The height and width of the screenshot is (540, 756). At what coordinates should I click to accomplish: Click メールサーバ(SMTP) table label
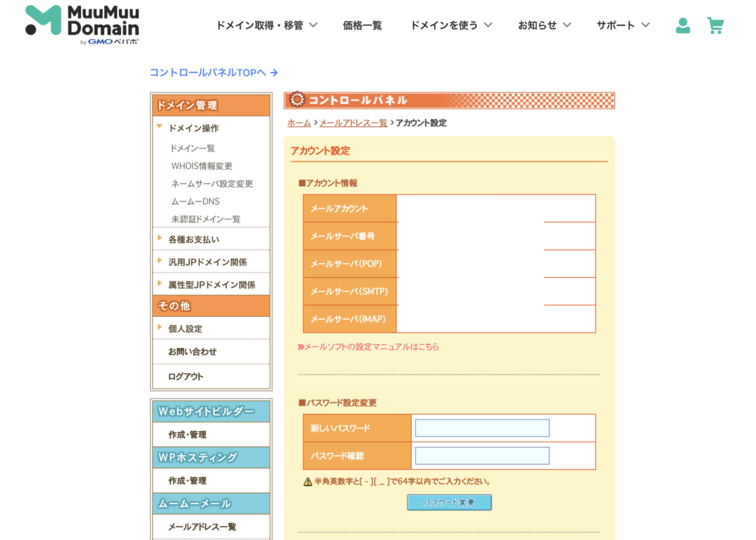click(x=350, y=292)
